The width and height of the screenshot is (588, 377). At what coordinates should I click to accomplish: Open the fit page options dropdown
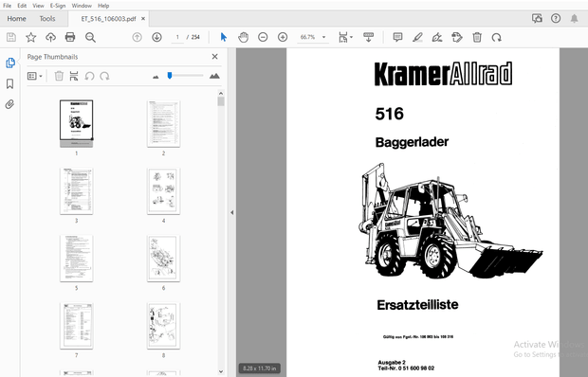345,37
